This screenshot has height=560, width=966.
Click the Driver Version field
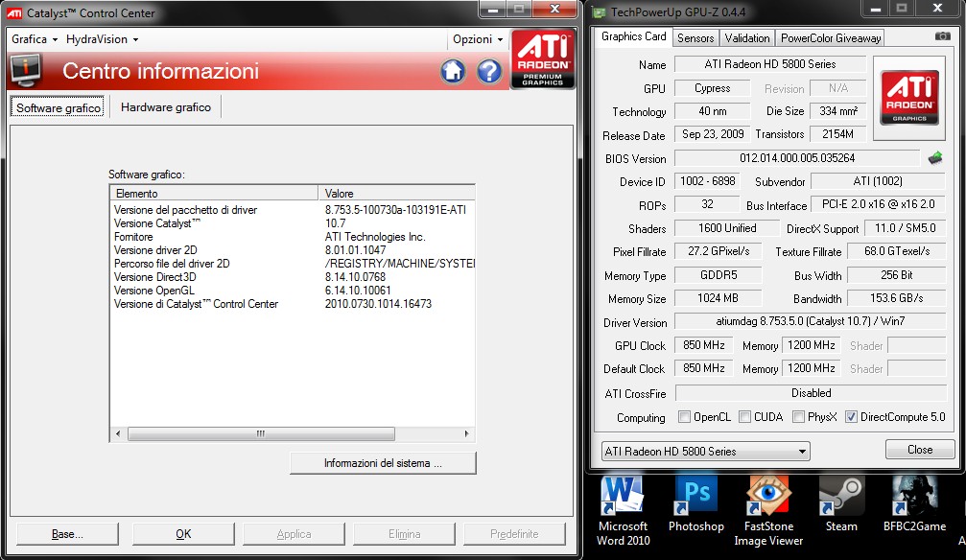click(811, 321)
